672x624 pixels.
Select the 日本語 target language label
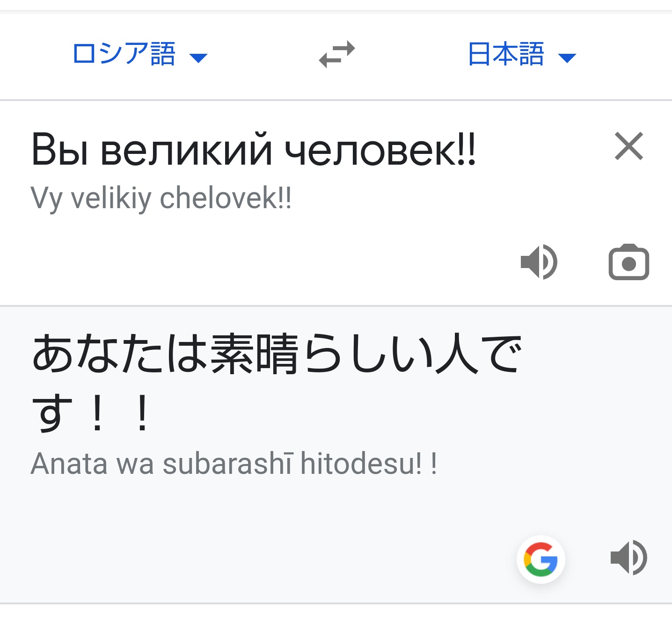point(506,54)
